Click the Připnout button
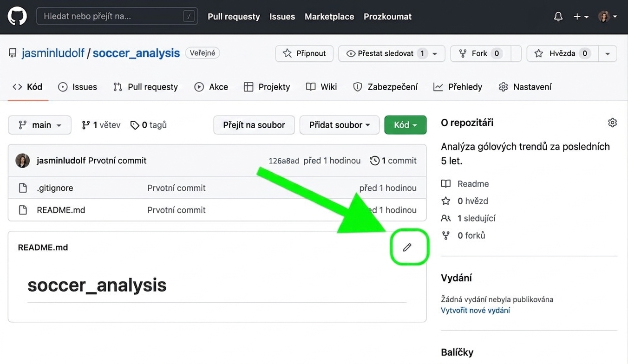Viewport: 628px width, 364px height. (304, 53)
